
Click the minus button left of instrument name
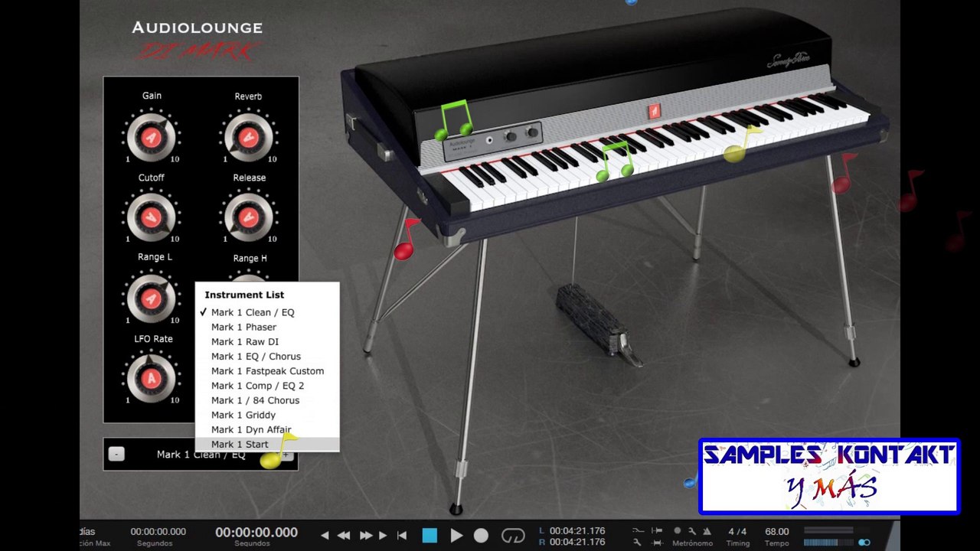point(116,454)
